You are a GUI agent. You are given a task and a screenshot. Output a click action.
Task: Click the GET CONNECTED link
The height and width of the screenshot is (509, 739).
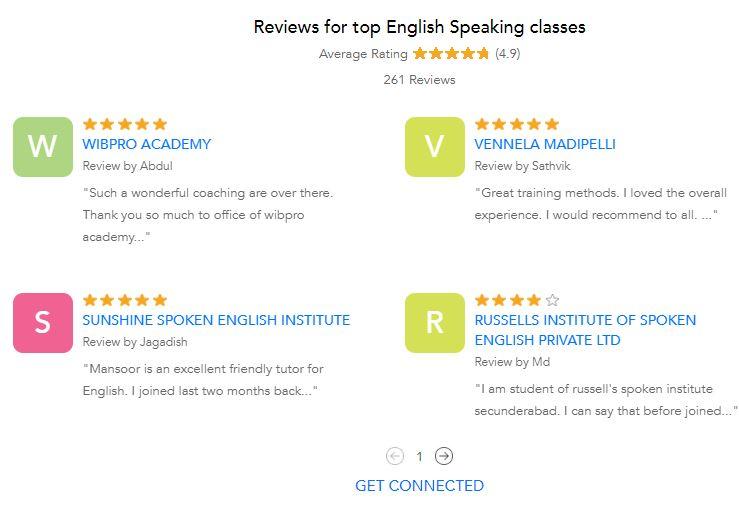(x=419, y=486)
